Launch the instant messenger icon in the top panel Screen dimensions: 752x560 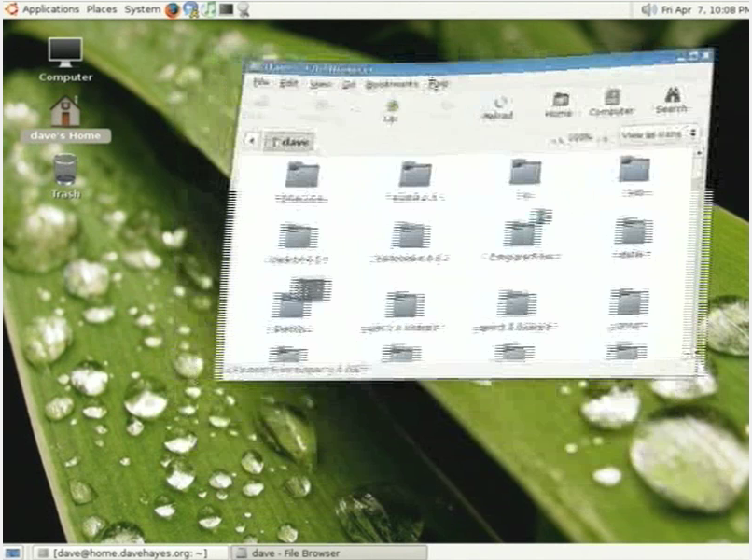coord(190,9)
